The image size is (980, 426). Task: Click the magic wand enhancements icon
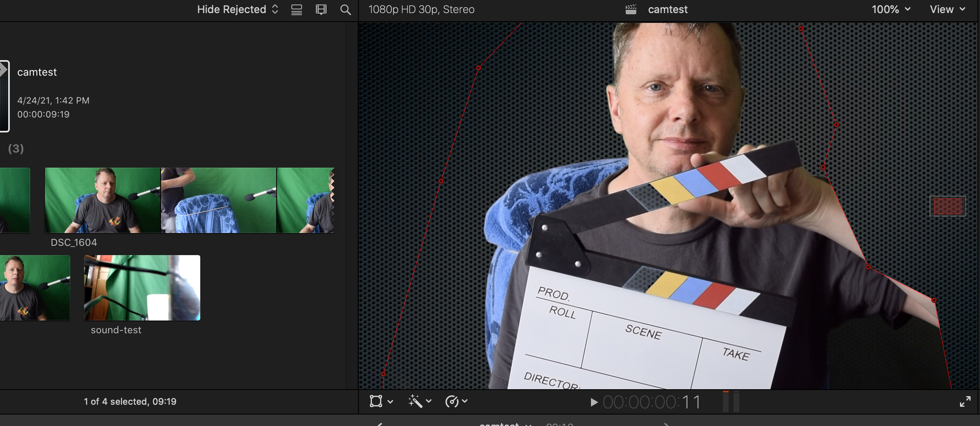pos(415,401)
